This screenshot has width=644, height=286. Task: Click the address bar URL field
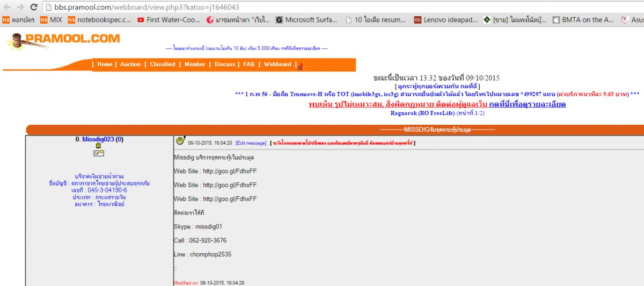coord(343,7)
